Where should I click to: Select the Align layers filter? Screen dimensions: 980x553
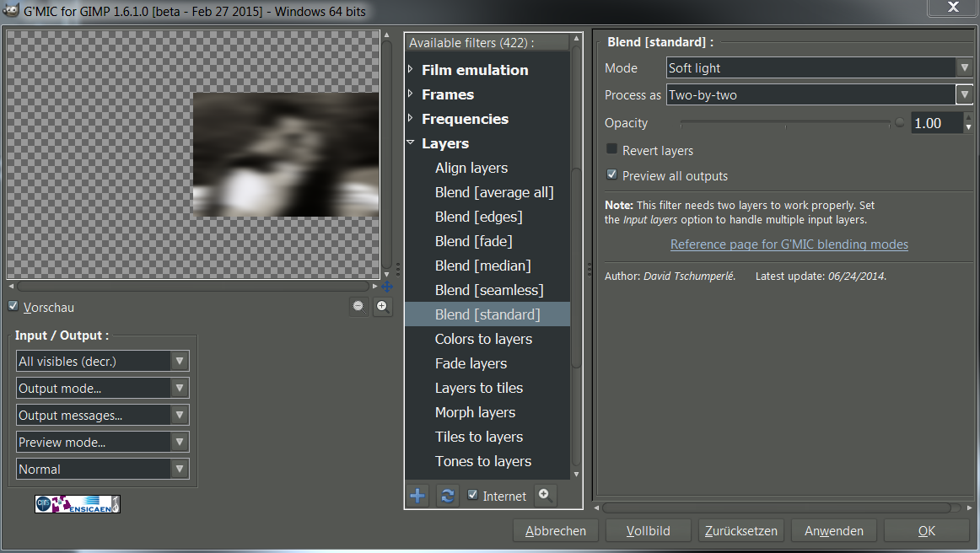point(471,168)
